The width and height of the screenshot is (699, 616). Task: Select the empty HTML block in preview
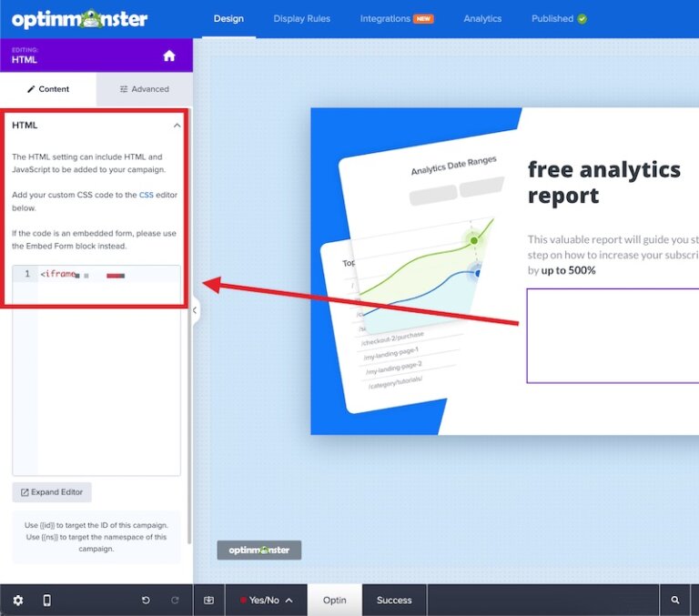click(613, 336)
